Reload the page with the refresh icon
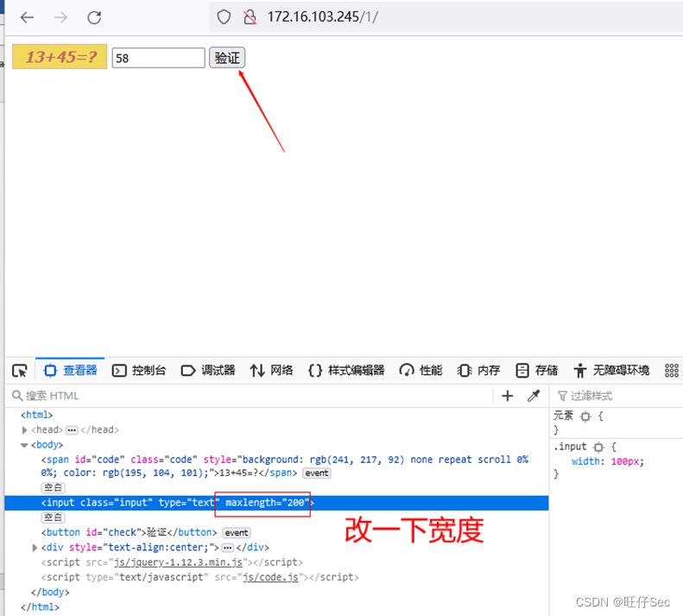Viewport: 683px width, 616px height. [x=94, y=17]
